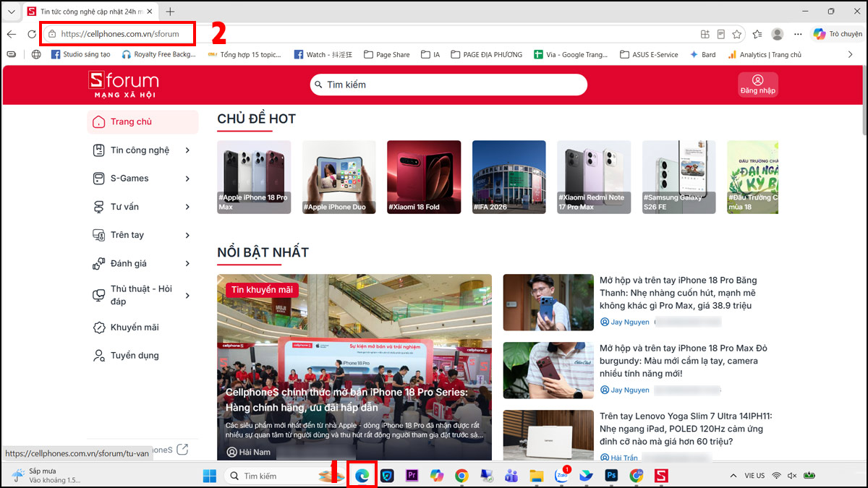Open Lenovo Yoga Slim 7 Ultra article
The width and height of the screenshot is (868, 488).
pyautogui.click(x=686, y=429)
